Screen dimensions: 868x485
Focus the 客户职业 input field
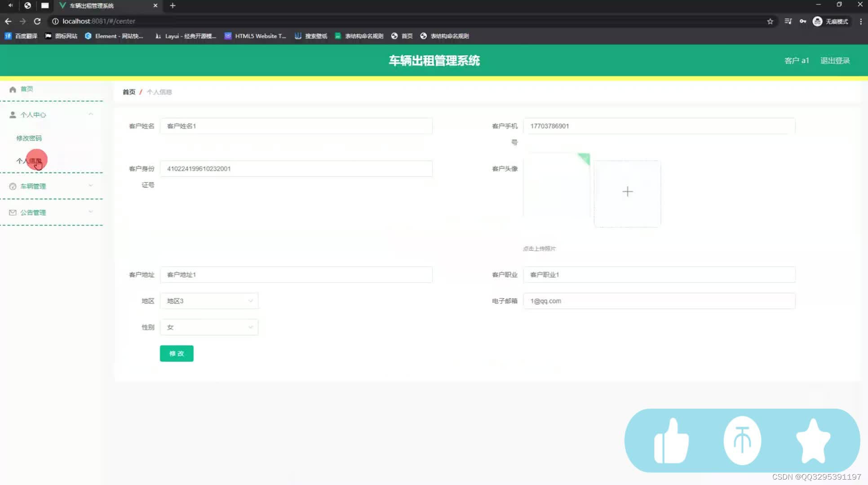[x=659, y=275]
